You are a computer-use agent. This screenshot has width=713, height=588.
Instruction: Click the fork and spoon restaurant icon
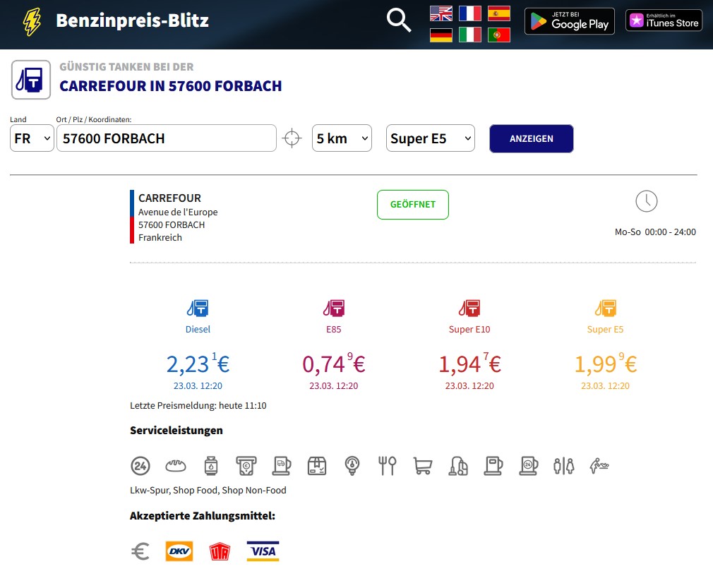pos(388,466)
